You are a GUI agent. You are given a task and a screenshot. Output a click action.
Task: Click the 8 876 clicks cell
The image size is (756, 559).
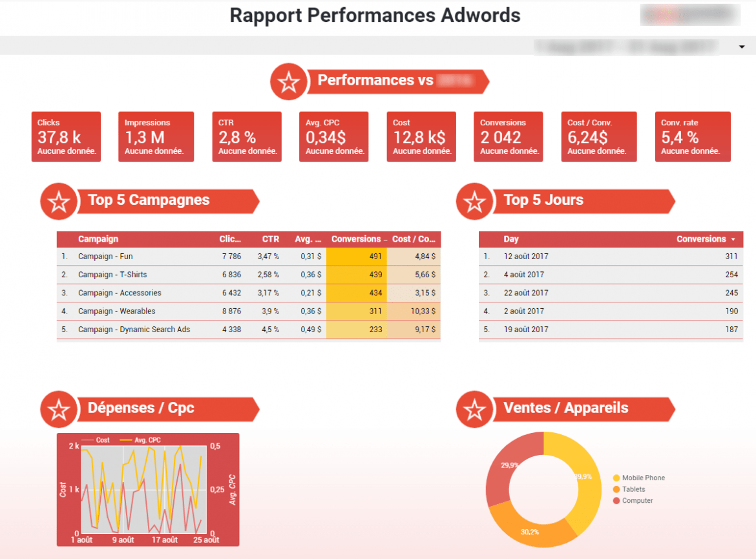tap(231, 311)
